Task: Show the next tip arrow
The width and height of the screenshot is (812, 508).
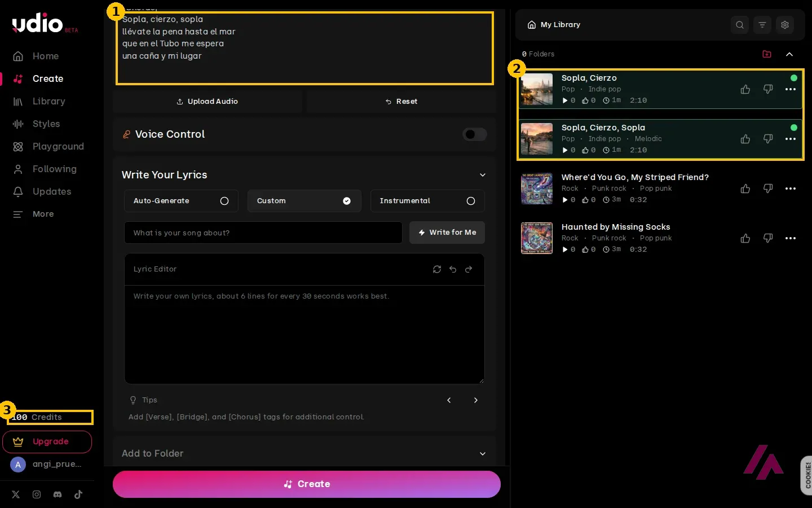Action: (x=476, y=400)
